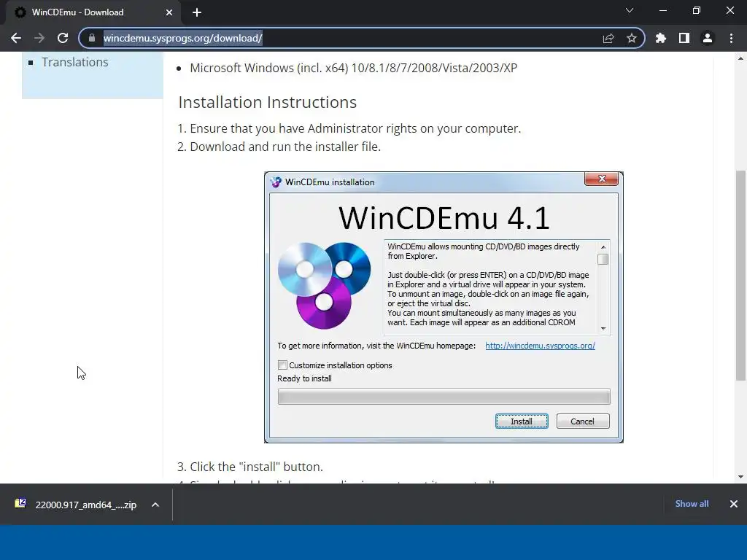The height and width of the screenshot is (560, 747).
Task: Click the installer progress bar
Action: [x=444, y=396]
